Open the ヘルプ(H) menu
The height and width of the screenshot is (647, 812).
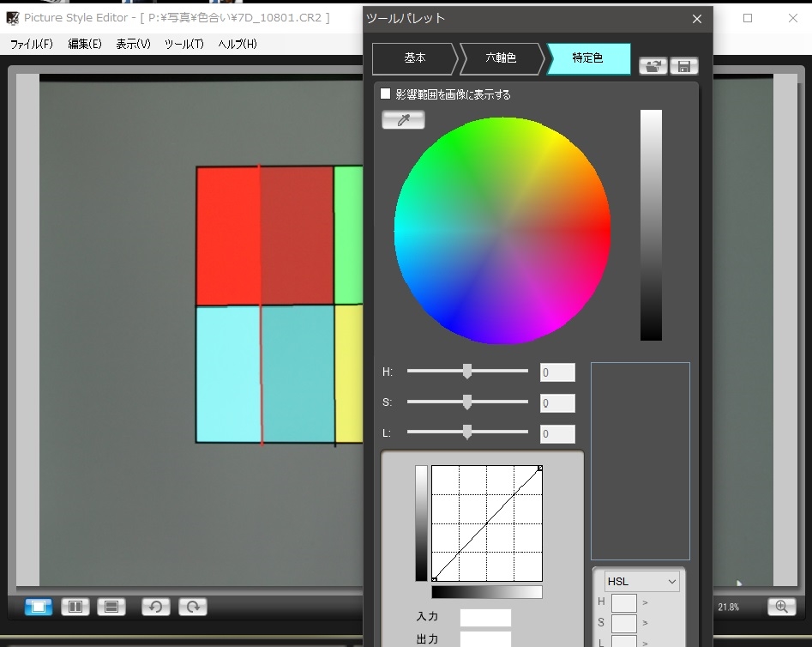(x=238, y=44)
